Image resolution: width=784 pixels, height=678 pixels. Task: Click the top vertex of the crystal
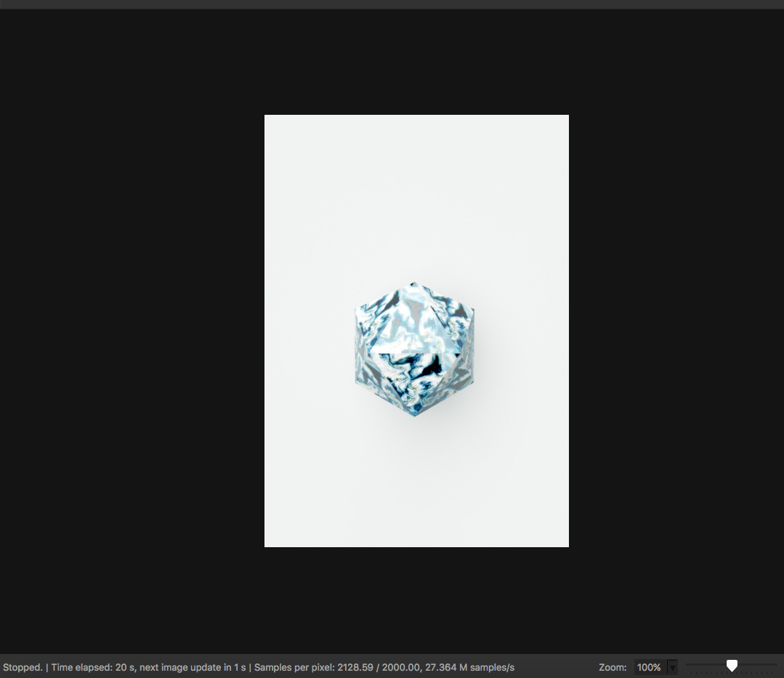413,284
